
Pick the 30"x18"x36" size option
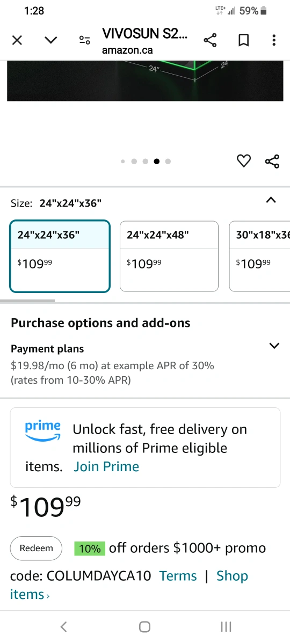tap(260, 256)
